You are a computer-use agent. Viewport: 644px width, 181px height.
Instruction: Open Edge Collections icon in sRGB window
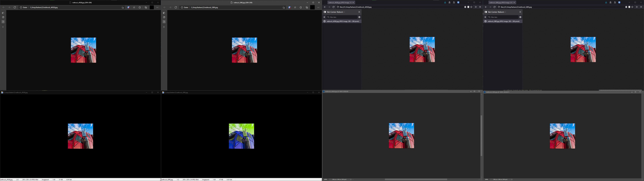point(146,8)
